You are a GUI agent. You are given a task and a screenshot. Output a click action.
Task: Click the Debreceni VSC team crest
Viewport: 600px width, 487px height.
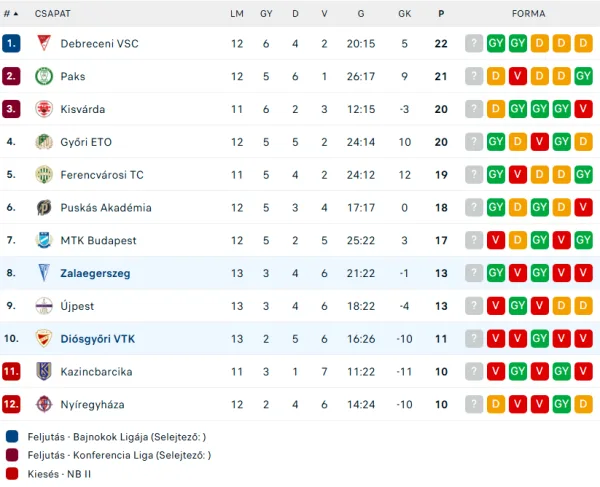coord(44,43)
